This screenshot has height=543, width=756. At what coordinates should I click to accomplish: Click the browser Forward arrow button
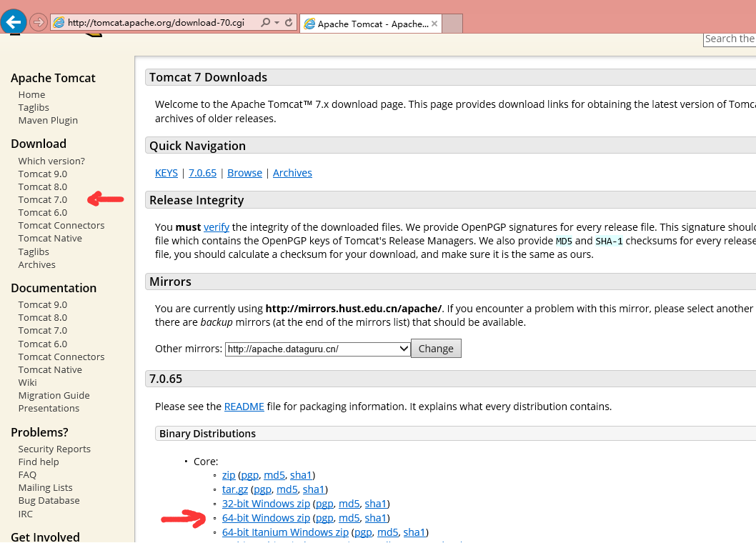pyautogui.click(x=38, y=22)
